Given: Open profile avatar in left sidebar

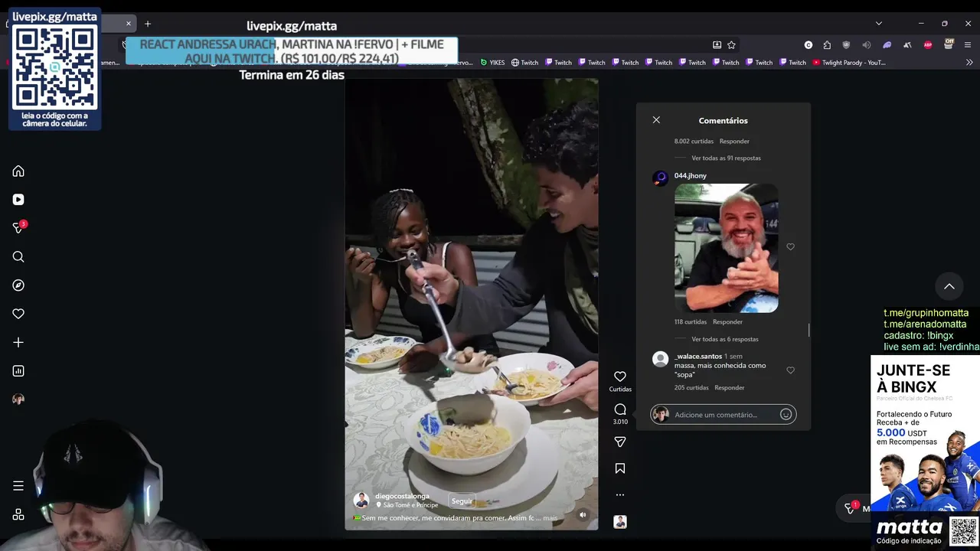Looking at the screenshot, I should pyautogui.click(x=18, y=399).
